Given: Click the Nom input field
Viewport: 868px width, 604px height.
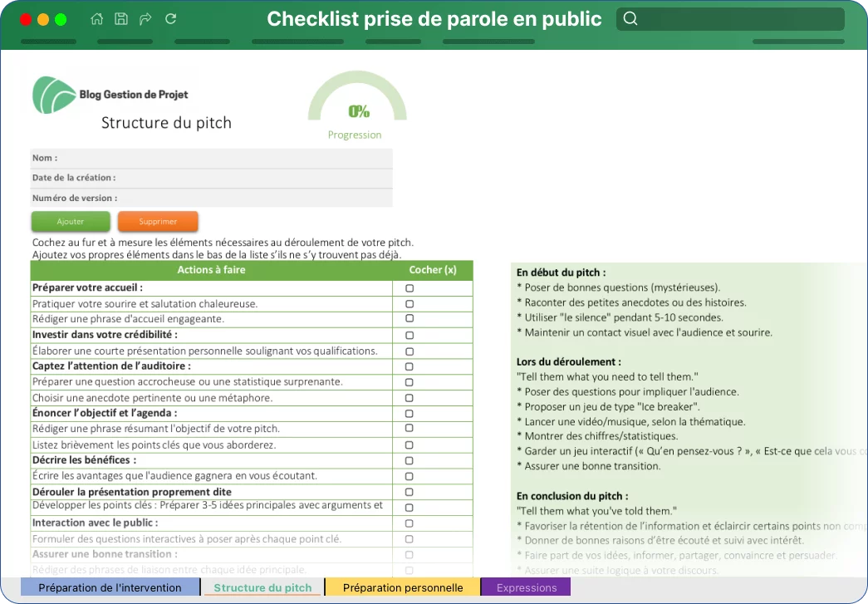Looking at the screenshot, I should coord(212,158).
